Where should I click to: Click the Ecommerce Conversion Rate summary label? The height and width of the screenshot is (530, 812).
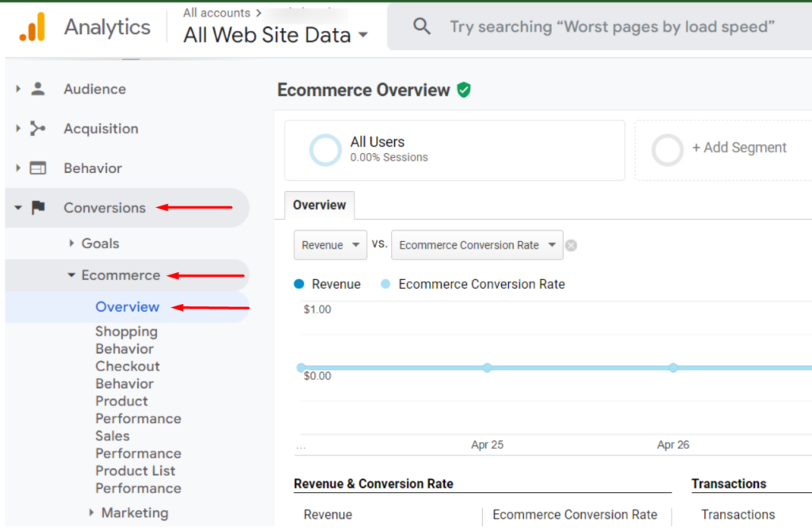[x=575, y=514]
